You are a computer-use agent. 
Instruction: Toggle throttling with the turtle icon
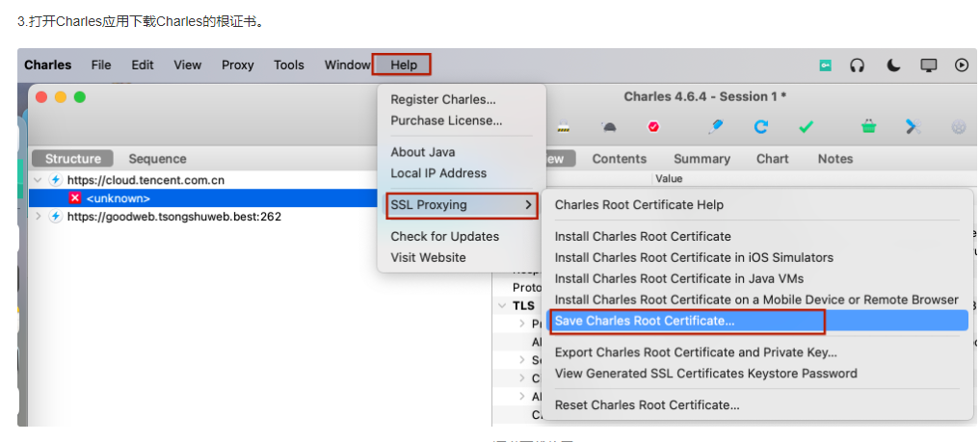point(609,127)
